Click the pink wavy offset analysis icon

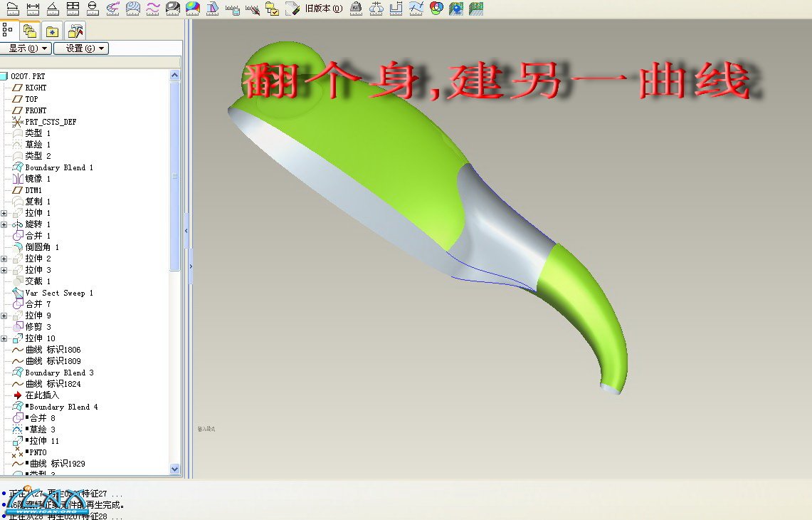pos(153,9)
